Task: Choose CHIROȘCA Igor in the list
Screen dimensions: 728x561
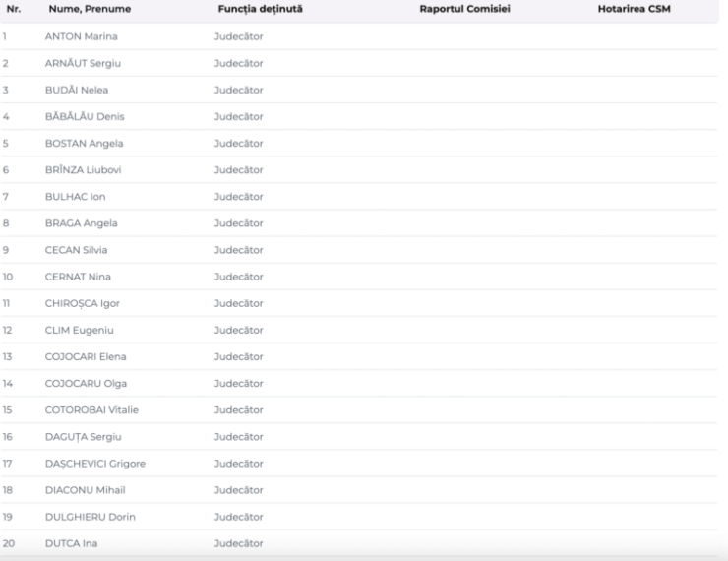Action: point(83,303)
